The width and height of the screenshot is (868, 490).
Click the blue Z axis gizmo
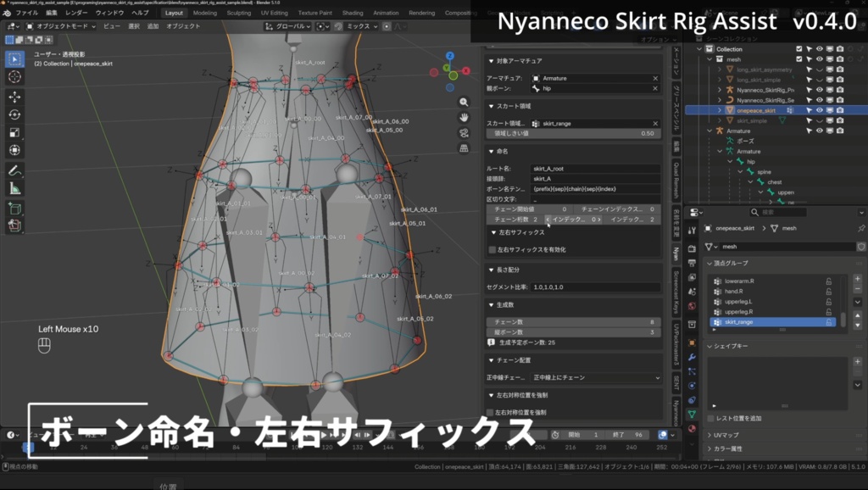pos(450,56)
